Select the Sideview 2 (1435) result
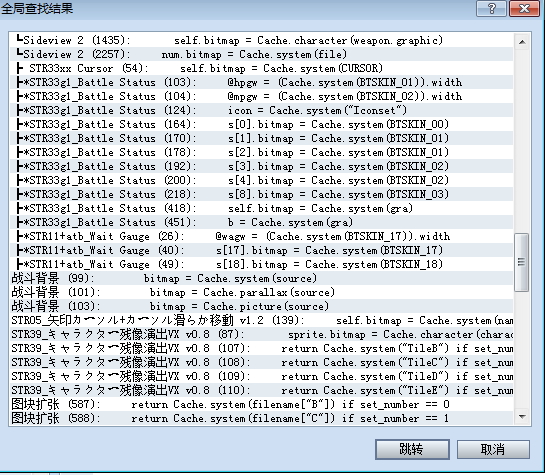545x475 pixels. point(261,40)
